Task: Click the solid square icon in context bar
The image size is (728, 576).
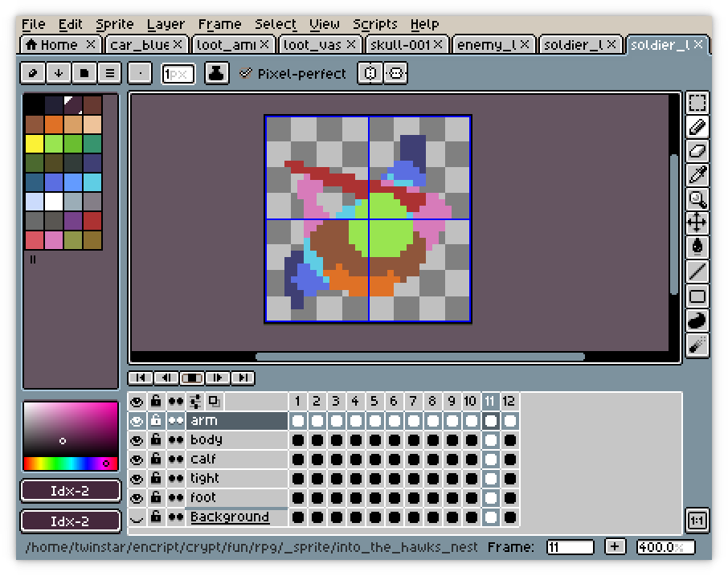Action: 84,73
